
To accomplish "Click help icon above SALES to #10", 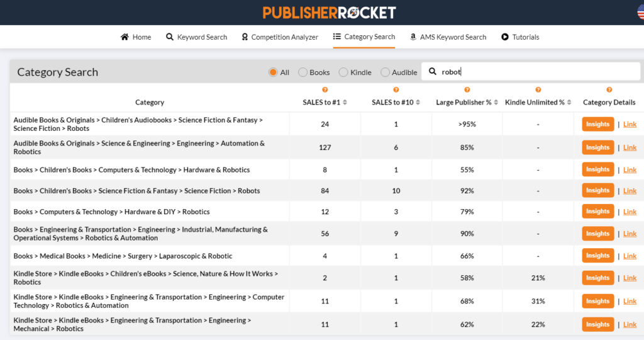I will coord(396,89).
